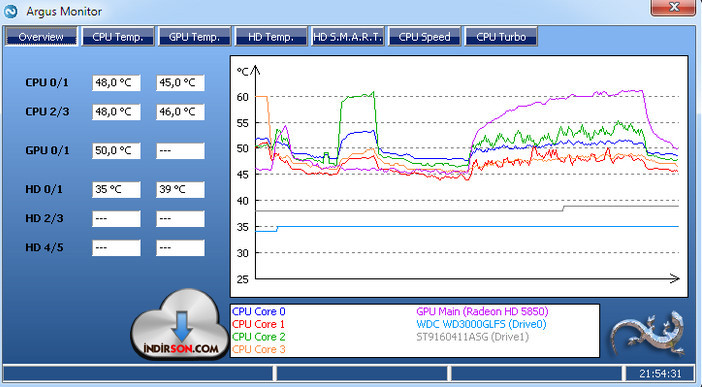Go to the CPU Speed tab
This screenshot has width=702, height=387.
click(424, 37)
